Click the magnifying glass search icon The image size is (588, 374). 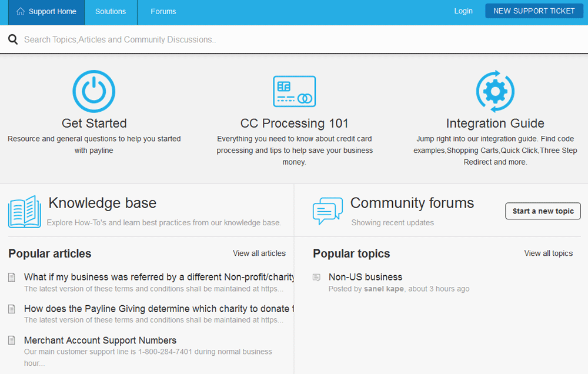coord(13,39)
